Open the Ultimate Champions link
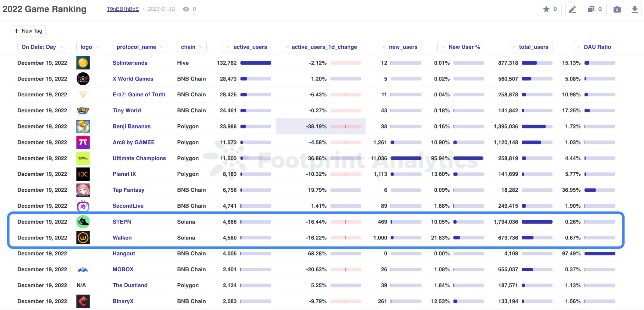This screenshot has height=310, width=644. (139, 158)
